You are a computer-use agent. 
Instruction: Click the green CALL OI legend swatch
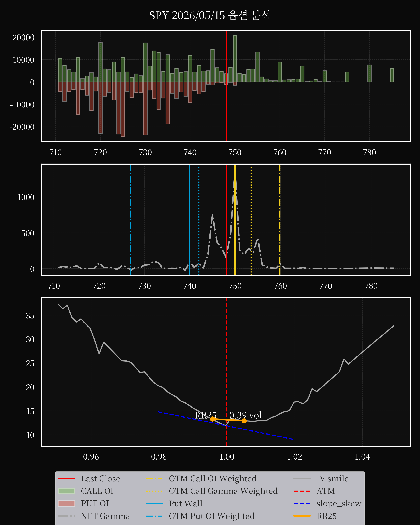(66, 491)
